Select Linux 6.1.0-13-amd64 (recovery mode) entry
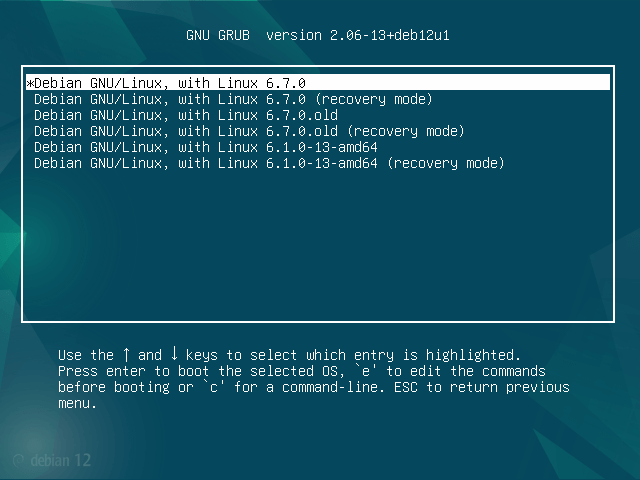This screenshot has height=480, width=640. tap(269, 163)
